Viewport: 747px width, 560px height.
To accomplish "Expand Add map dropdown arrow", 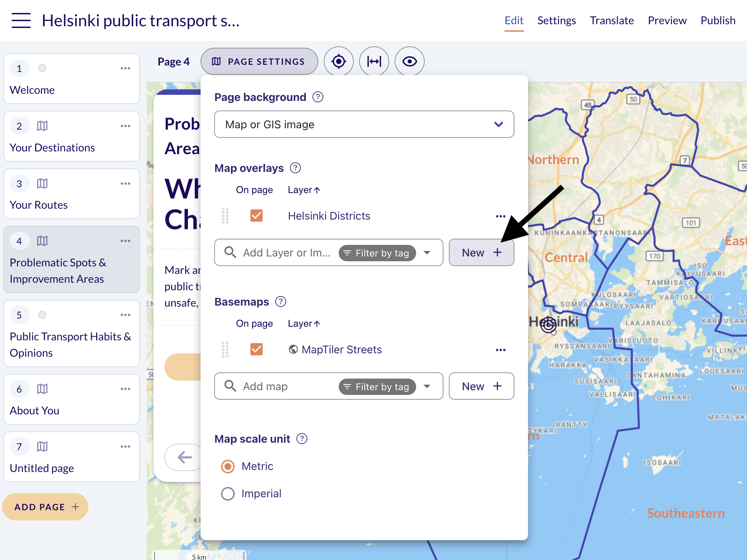I will (427, 386).
